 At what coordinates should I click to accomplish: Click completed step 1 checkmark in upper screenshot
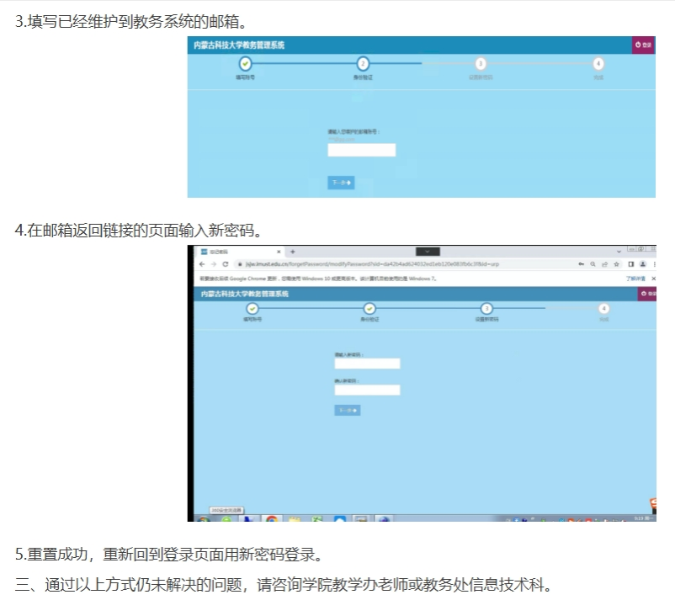coord(245,63)
